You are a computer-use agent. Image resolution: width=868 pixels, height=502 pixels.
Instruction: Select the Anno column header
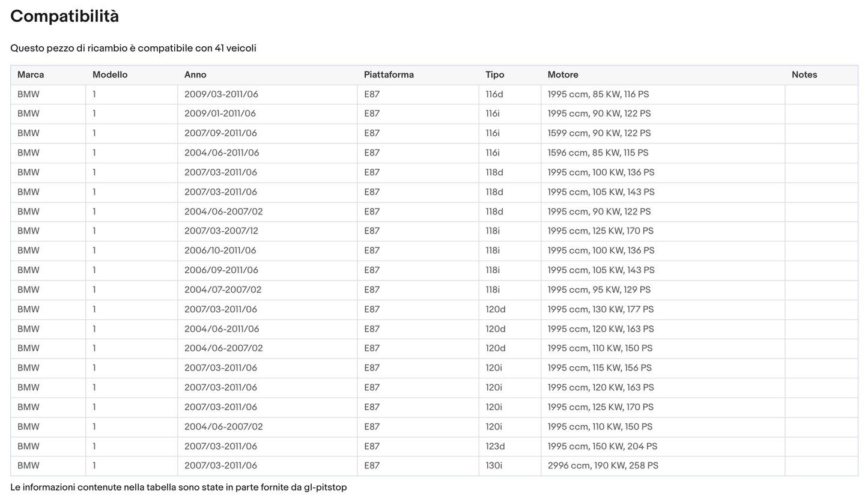coord(195,75)
